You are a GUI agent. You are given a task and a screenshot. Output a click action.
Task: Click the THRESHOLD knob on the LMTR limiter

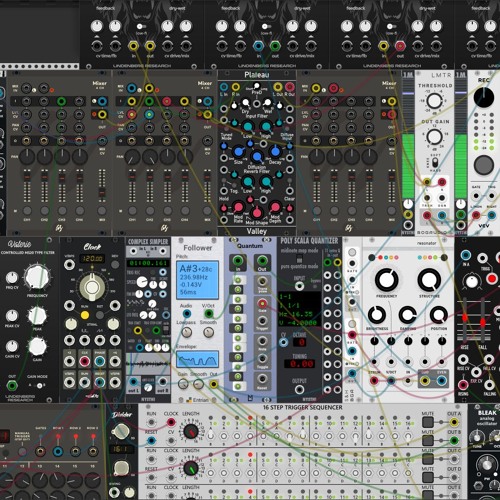point(434,100)
